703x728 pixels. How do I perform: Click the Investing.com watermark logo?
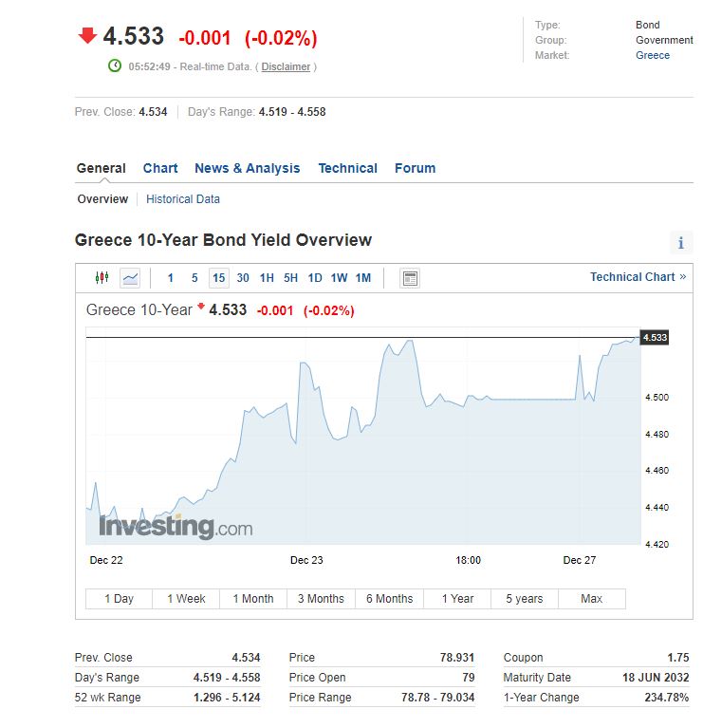coord(176,527)
